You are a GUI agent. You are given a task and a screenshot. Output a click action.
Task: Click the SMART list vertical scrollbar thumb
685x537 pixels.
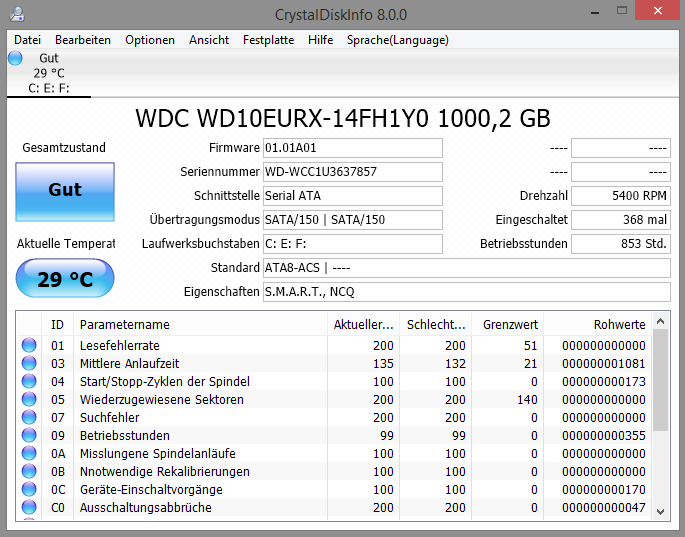coord(661,380)
